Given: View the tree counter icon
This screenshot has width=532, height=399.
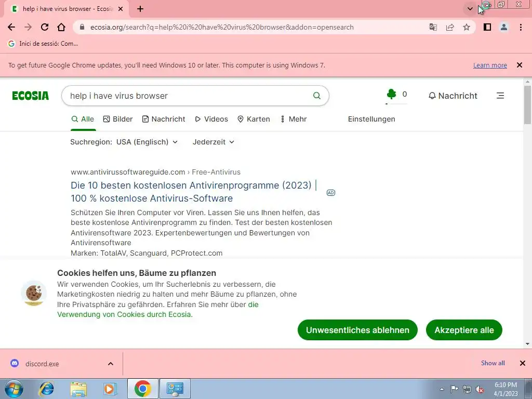Looking at the screenshot, I should [392, 94].
